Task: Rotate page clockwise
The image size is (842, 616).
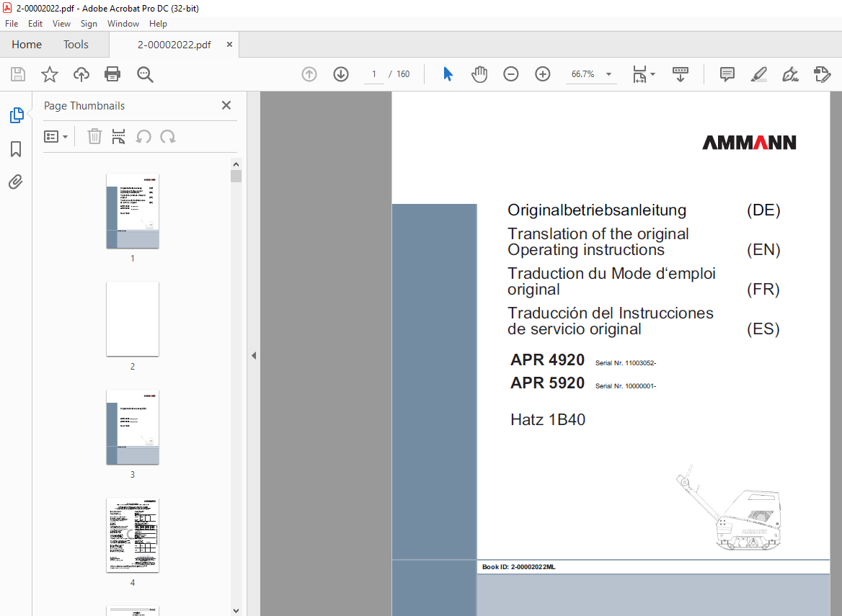Action: point(168,137)
